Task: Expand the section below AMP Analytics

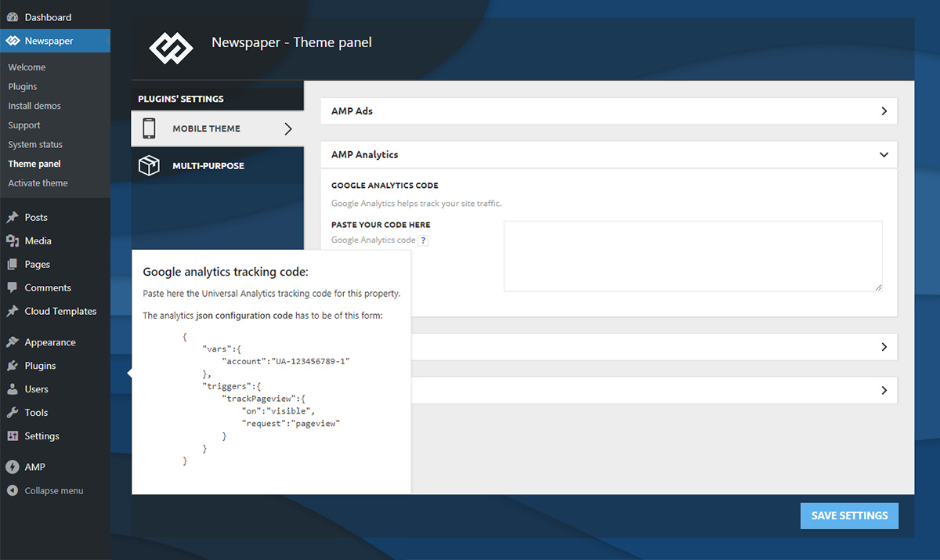Action: [884, 347]
